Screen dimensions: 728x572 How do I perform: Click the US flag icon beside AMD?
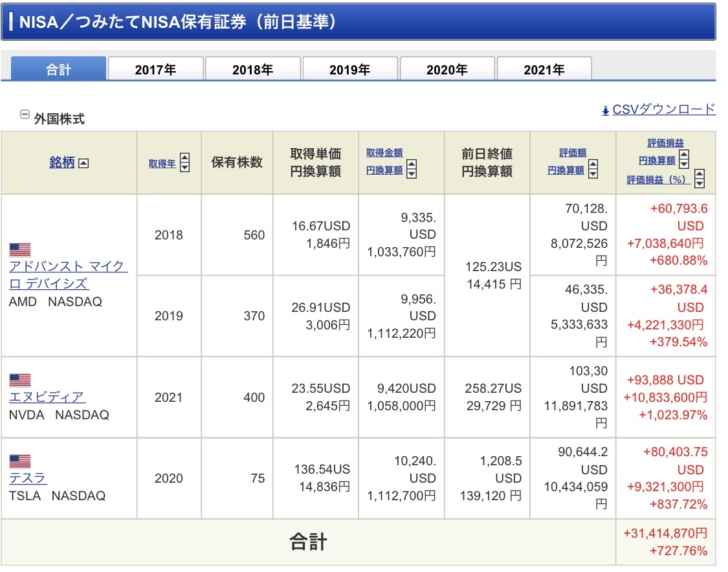coord(20,250)
